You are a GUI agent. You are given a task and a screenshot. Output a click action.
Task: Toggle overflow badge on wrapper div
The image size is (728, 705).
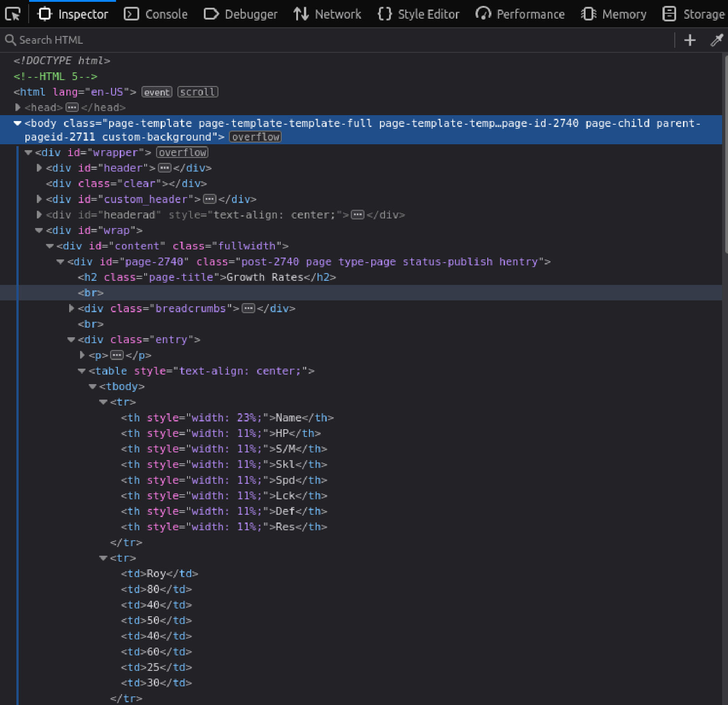pyautogui.click(x=182, y=152)
